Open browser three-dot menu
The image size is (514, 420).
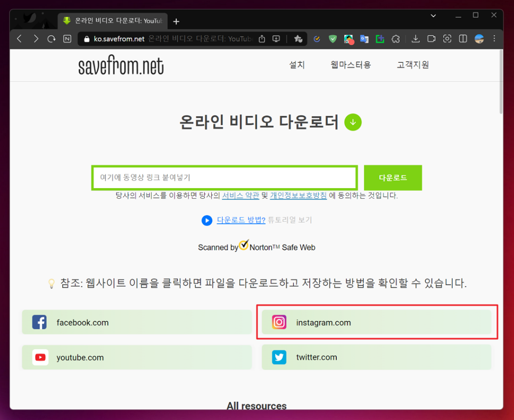pos(494,39)
